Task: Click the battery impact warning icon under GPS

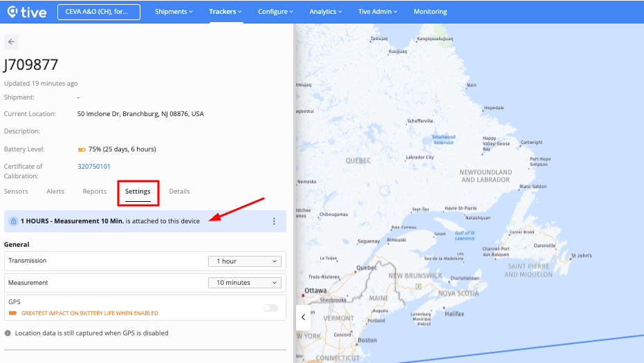Action: click(x=12, y=313)
